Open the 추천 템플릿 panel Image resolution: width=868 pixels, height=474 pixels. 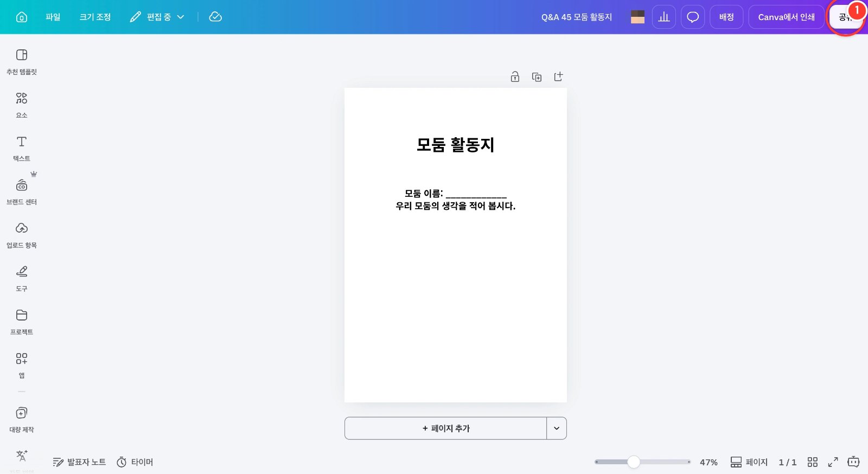click(x=22, y=62)
